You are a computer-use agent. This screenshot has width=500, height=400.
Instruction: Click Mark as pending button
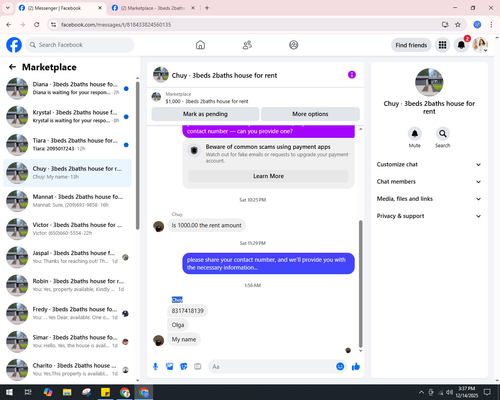pos(205,114)
